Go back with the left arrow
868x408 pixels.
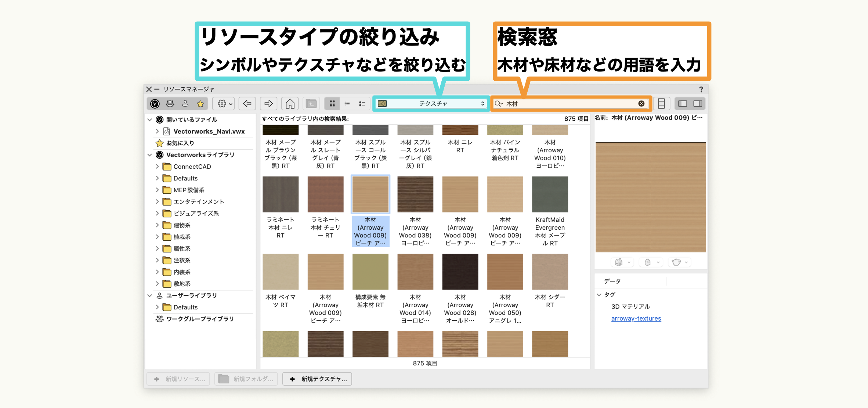(247, 104)
